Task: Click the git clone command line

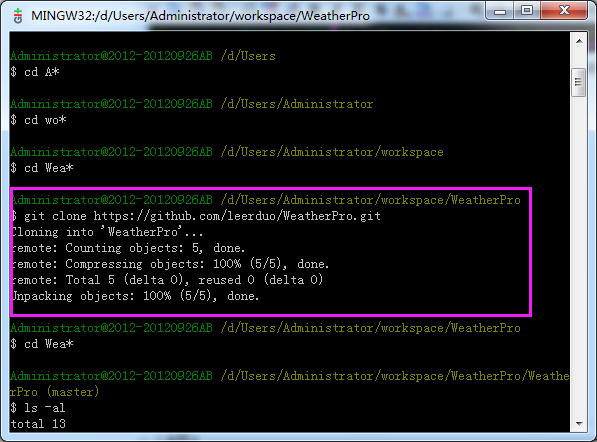Action: pos(196,216)
